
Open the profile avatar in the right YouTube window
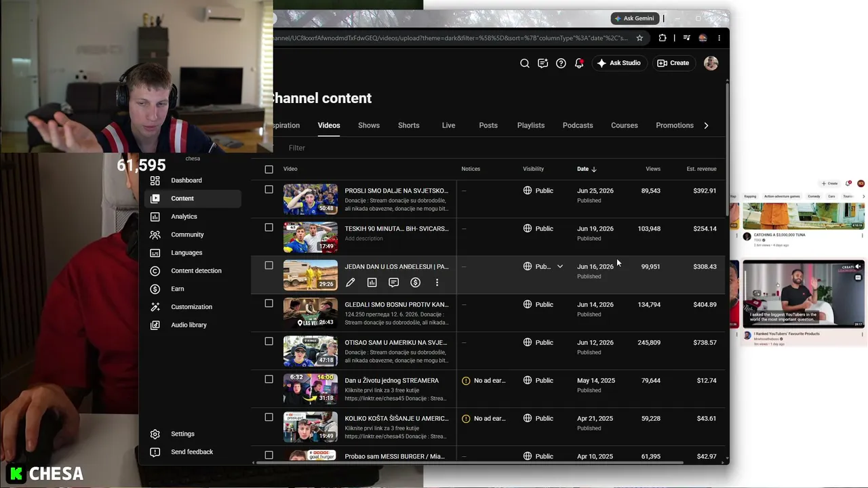[861, 184]
